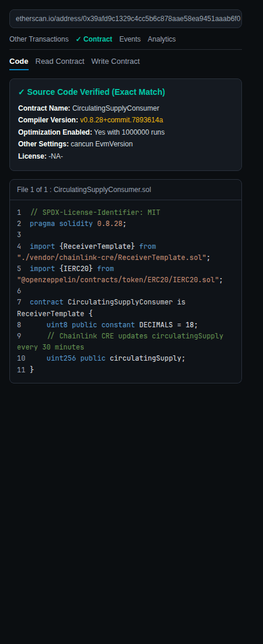This screenshot has height=644, width=263.
Task: Click the checkmark icon beside Contract tab
Action: point(78,39)
